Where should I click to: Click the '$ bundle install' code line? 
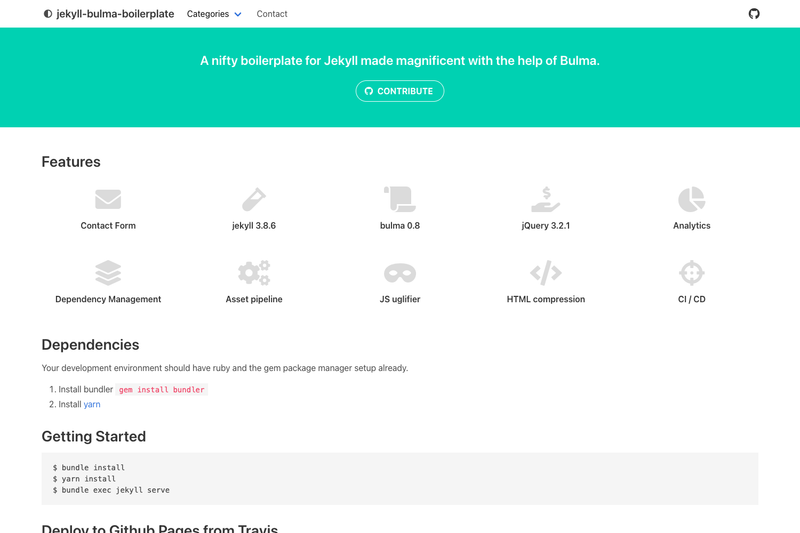(89, 467)
